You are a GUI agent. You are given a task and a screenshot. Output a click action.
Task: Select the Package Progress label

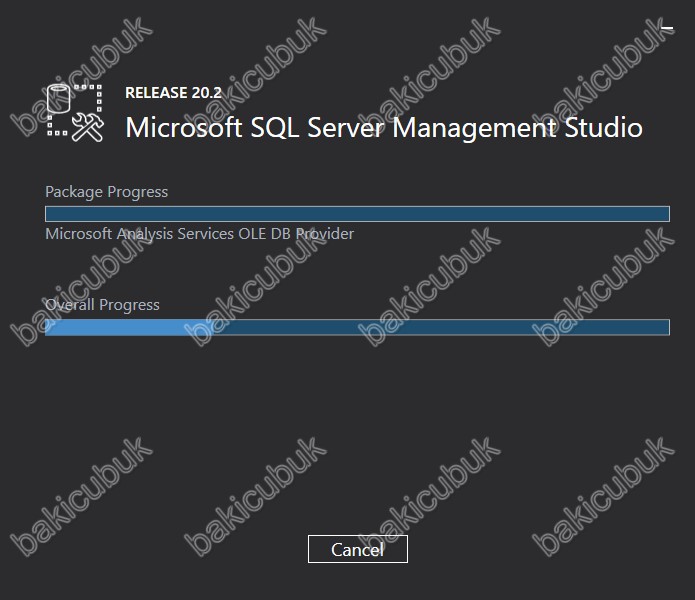(106, 192)
